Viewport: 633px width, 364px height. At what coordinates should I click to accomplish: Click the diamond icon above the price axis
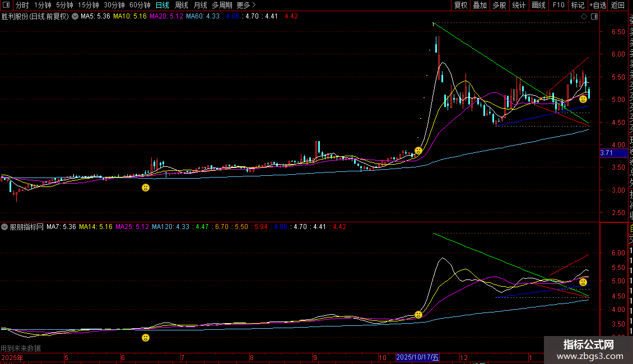coord(584,17)
